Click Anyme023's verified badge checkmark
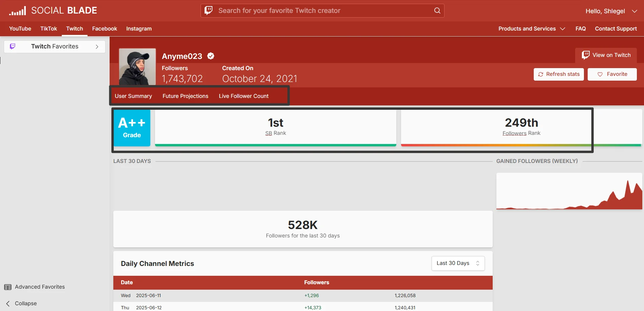The image size is (644, 311). (210, 56)
